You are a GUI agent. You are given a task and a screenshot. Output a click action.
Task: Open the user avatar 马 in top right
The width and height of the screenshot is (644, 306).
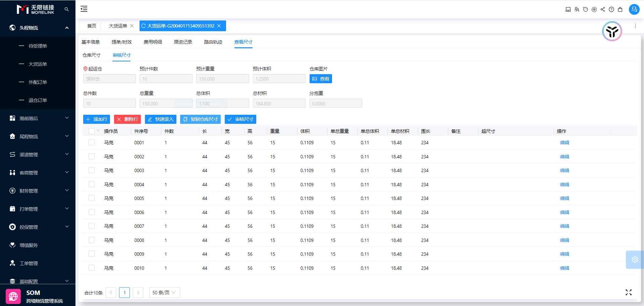click(634, 9)
